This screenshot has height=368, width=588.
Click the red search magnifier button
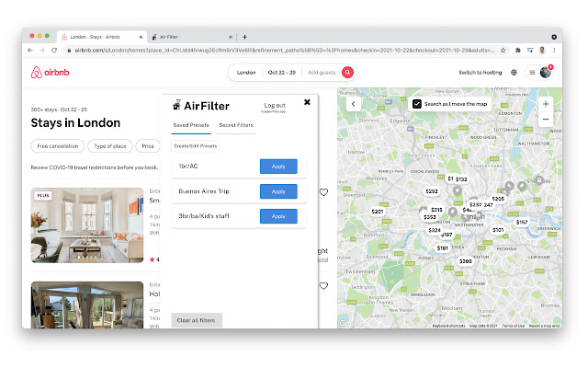[347, 72]
